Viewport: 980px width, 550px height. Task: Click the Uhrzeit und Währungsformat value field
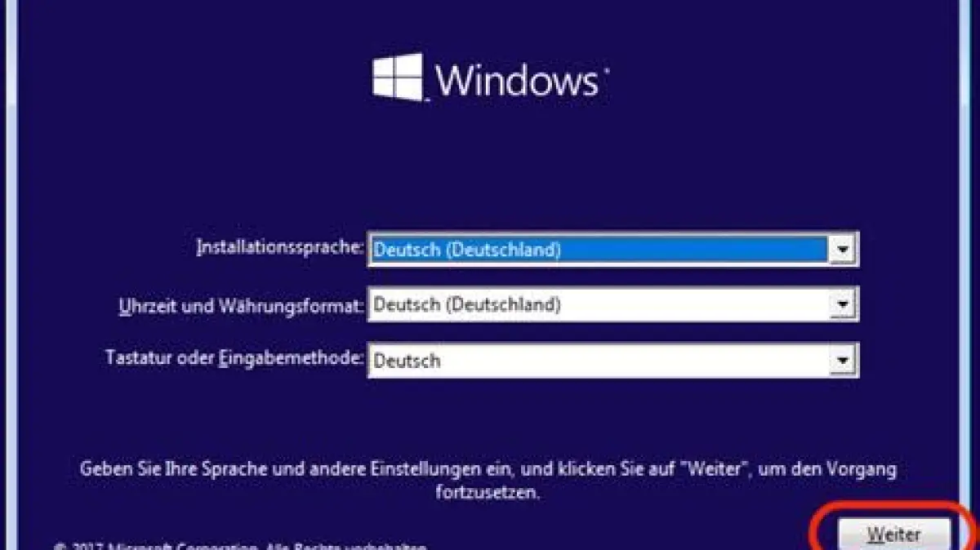click(x=599, y=305)
